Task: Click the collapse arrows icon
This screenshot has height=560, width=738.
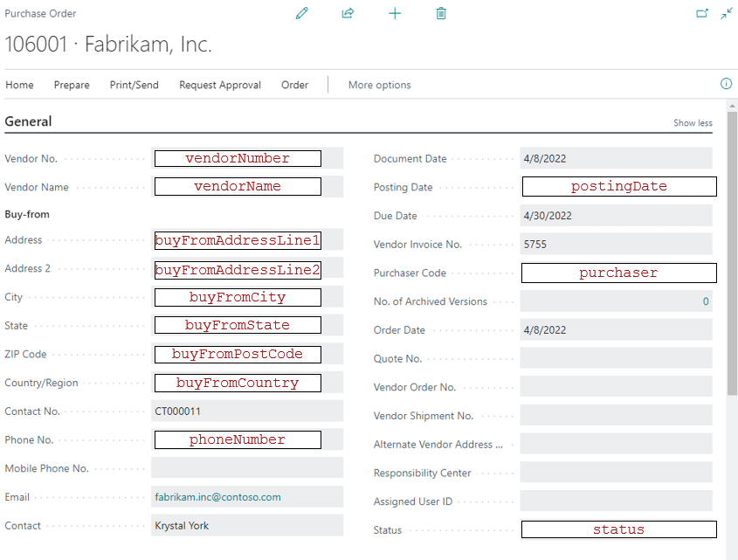Action: (727, 13)
